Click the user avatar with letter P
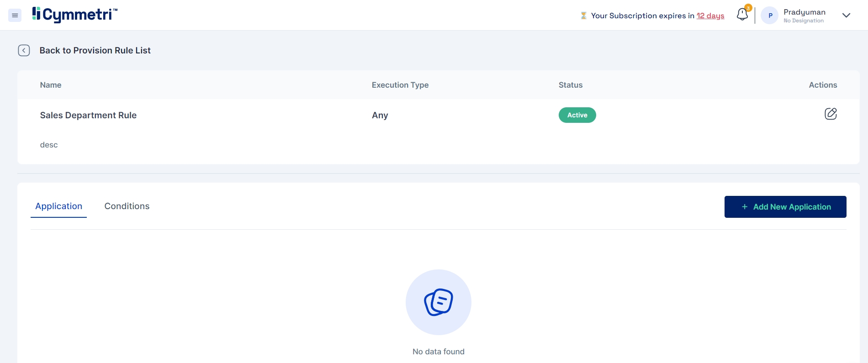 coord(770,16)
